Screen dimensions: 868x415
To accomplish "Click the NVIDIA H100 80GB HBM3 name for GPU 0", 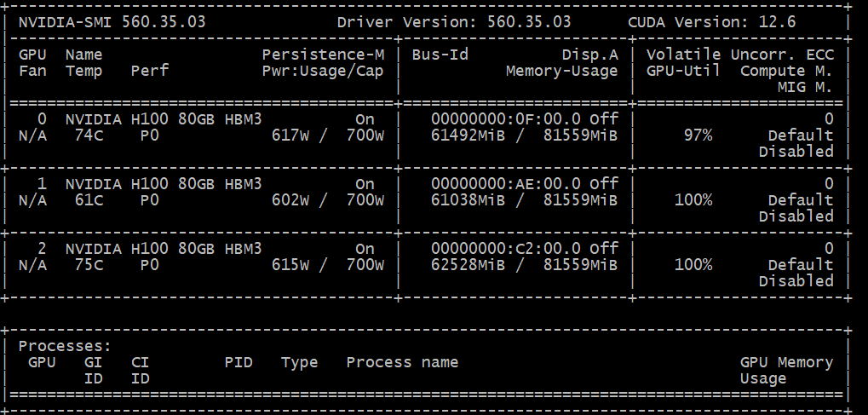I will [164, 119].
